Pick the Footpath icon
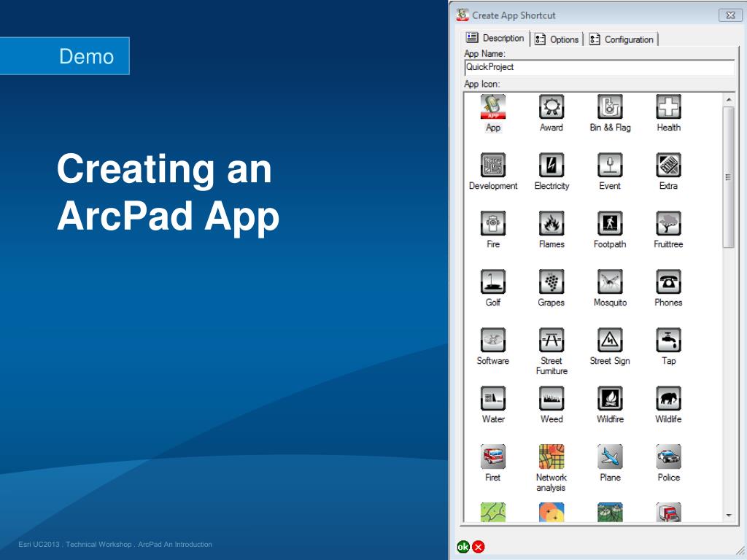747x560 pixels. coord(610,223)
